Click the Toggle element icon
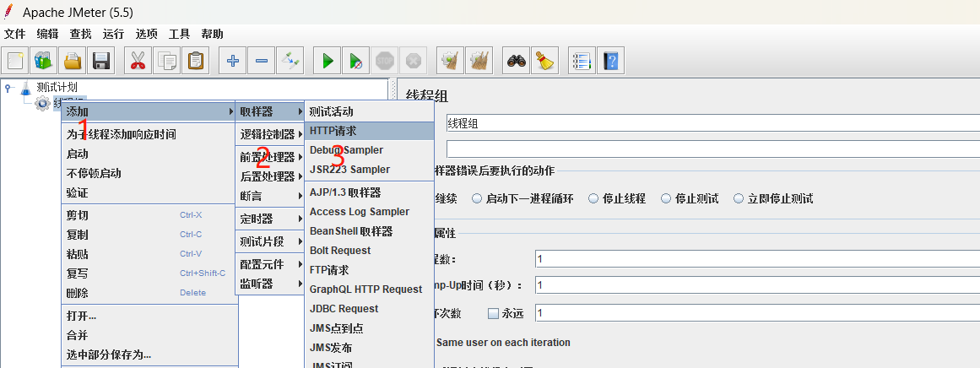 (x=290, y=62)
